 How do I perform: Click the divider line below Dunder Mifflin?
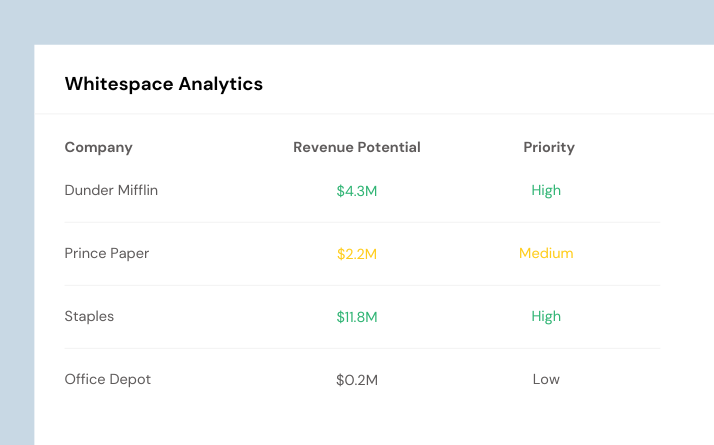click(362, 222)
